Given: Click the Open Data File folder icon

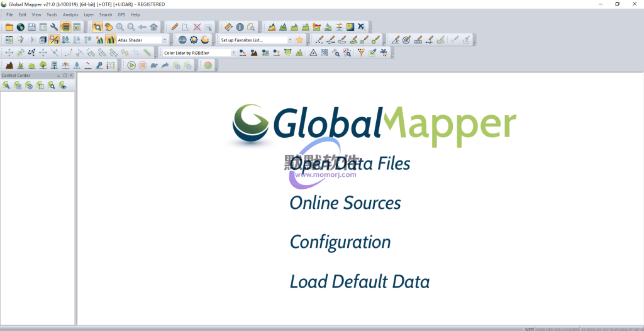Looking at the screenshot, I should (x=9, y=27).
